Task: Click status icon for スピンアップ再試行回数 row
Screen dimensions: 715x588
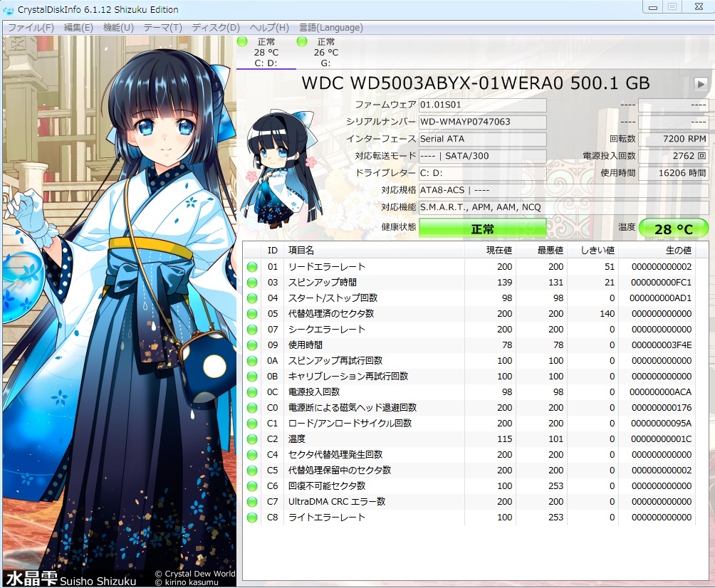Action: (x=251, y=361)
